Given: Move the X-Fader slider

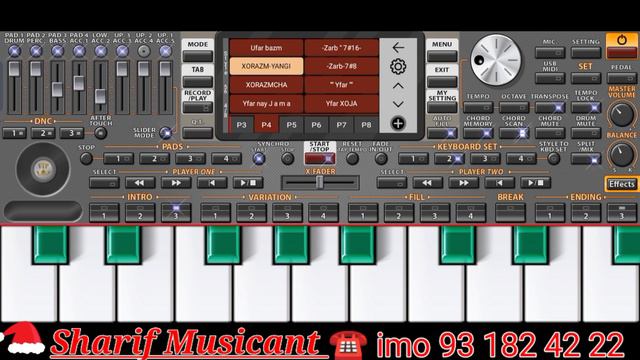Looking at the screenshot, I should click(x=320, y=182).
